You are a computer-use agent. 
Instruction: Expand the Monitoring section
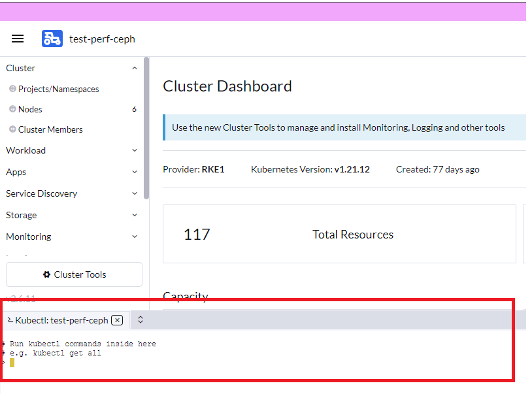click(x=135, y=237)
